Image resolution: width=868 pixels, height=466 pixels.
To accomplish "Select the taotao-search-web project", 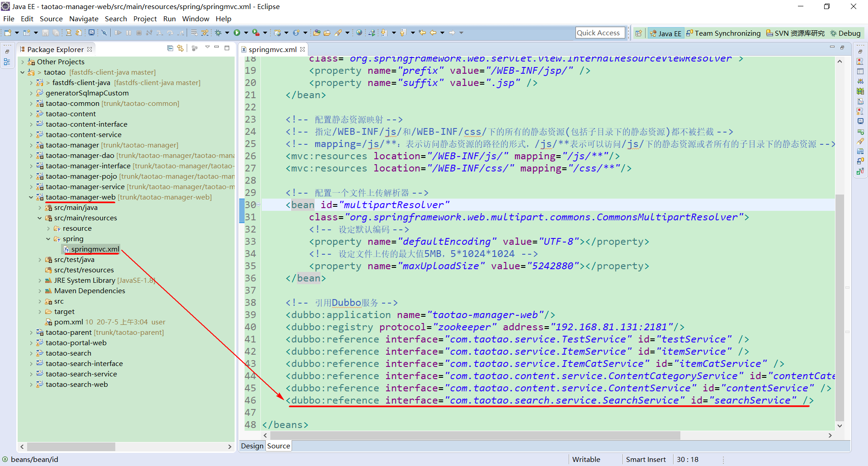I will click(76, 385).
